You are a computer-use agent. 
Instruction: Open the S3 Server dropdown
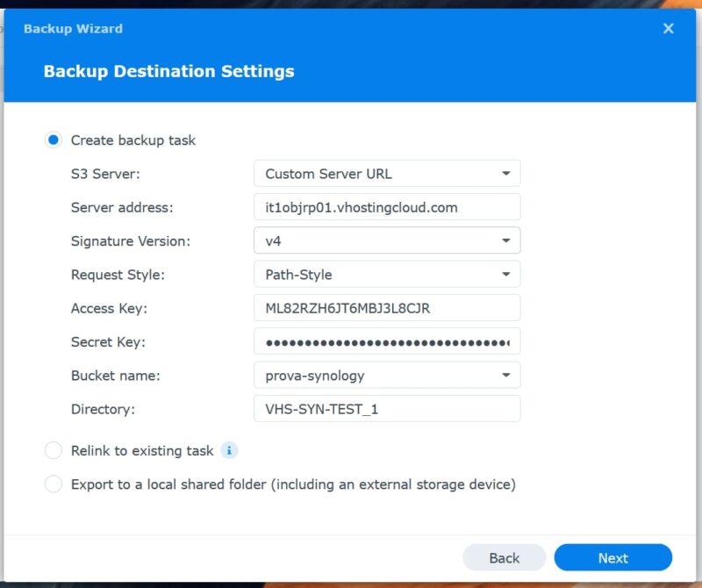click(x=387, y=173)
